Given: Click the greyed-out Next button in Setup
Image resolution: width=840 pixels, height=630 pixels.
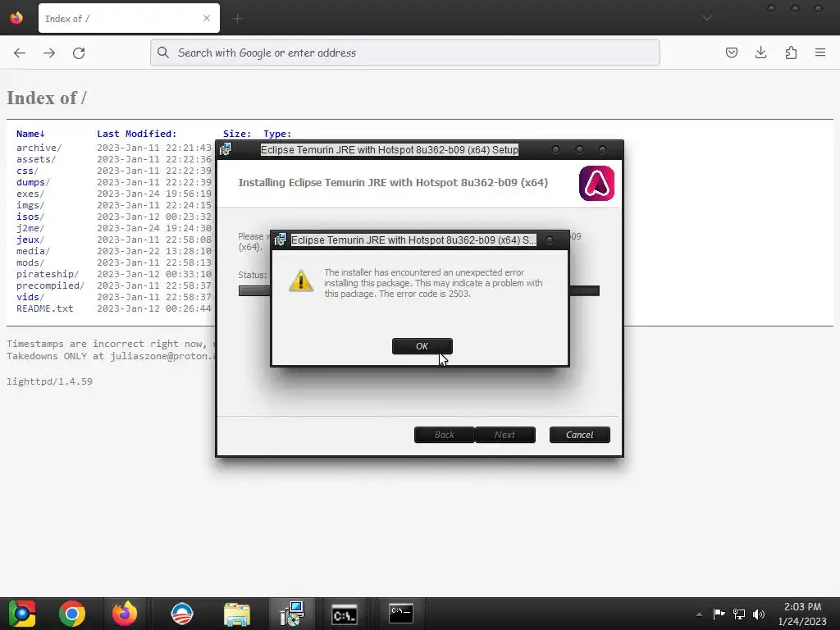Looking at the screenshot, I should (504, 435).
